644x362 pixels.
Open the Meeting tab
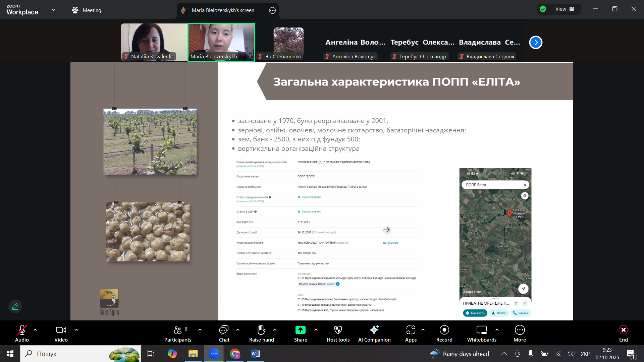coord(87,10)
